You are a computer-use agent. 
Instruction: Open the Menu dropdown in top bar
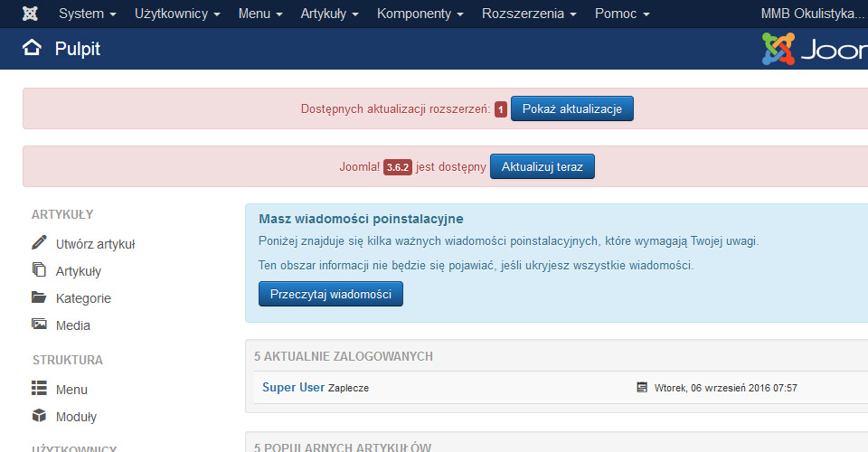(260, 14)
